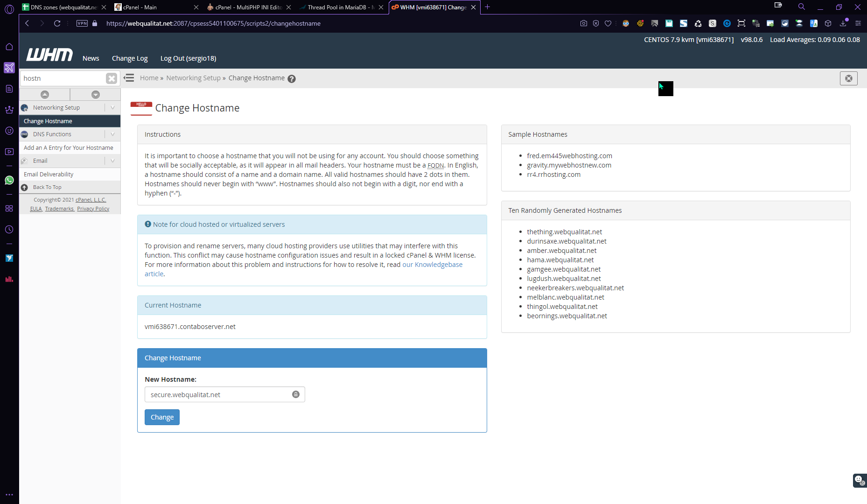867x504 pixels.
Task: Click the browser address bar URL
Action: pos(213,23)
